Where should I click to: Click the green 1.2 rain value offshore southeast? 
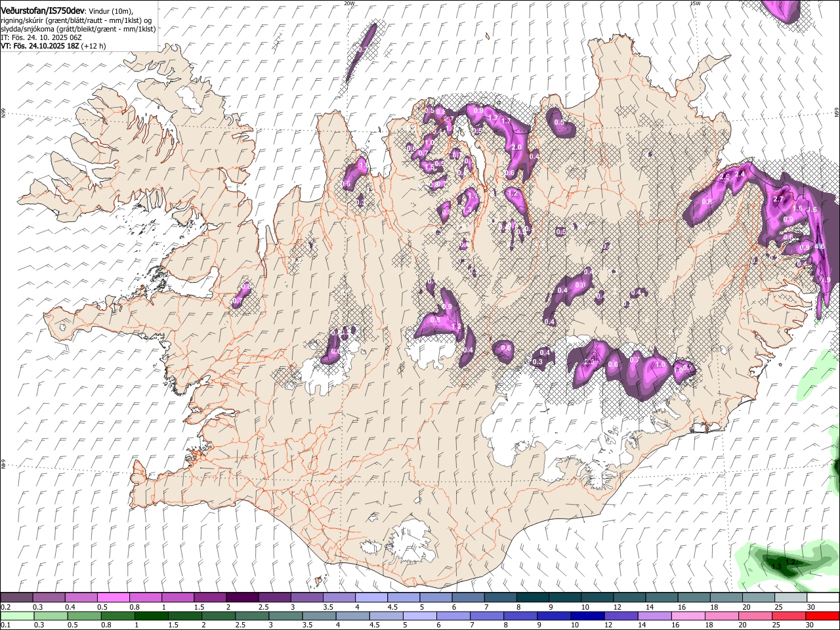790,562
